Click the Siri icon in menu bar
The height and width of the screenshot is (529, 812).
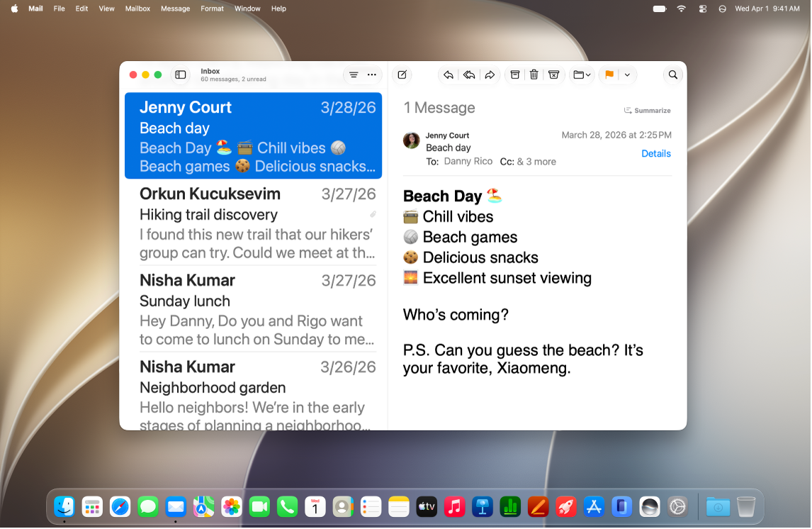722,9
